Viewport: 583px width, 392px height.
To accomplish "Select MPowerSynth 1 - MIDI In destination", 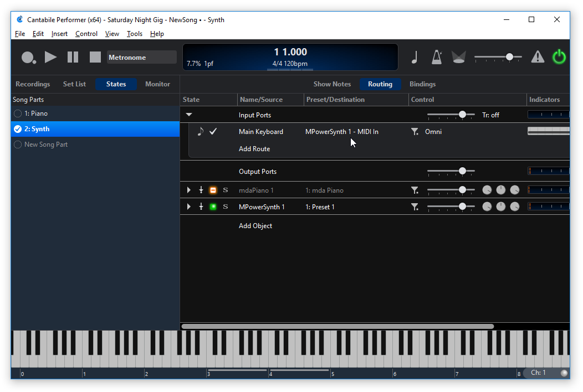I will click(x=342, y=132).
